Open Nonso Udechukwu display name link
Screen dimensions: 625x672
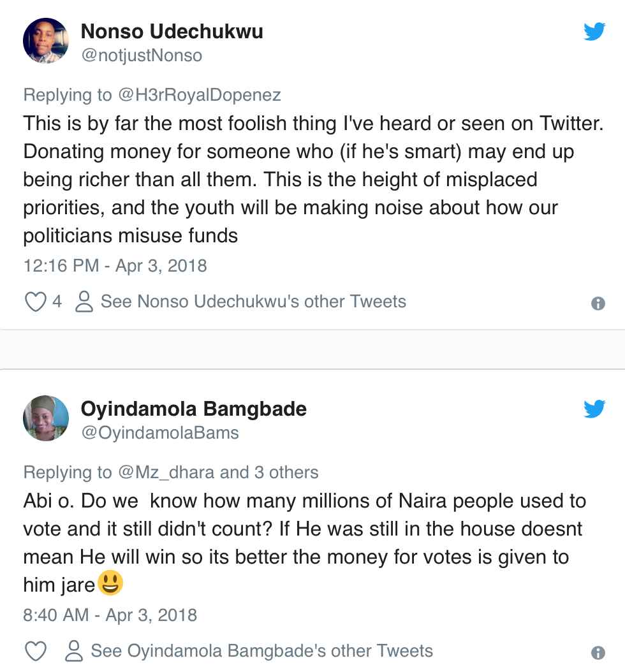coord(172,32)
